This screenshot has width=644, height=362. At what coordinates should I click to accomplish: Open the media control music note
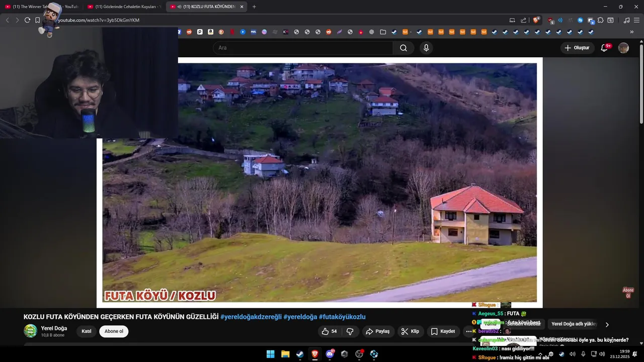click(626, 20)
